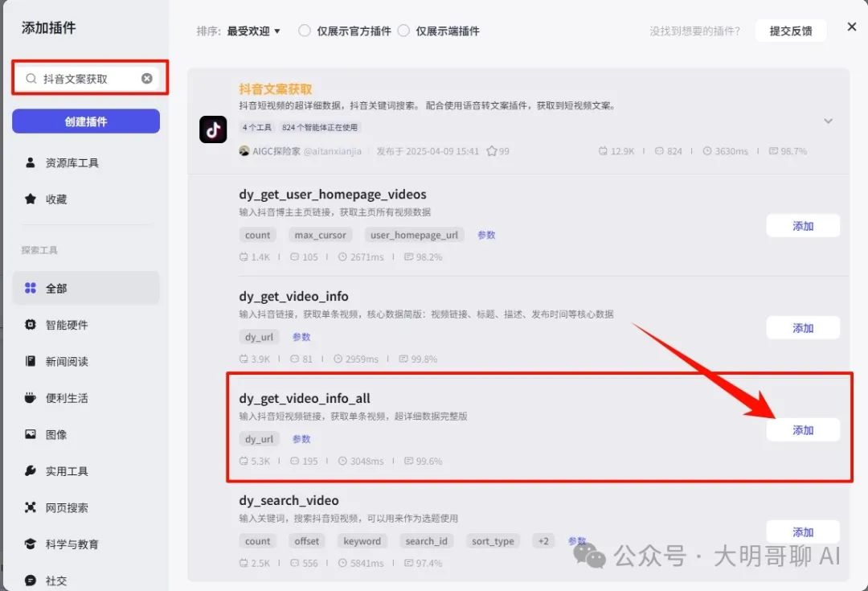Select the 科学与教育 category
Screen dimensions: 868x591
(x=86, y=544)
